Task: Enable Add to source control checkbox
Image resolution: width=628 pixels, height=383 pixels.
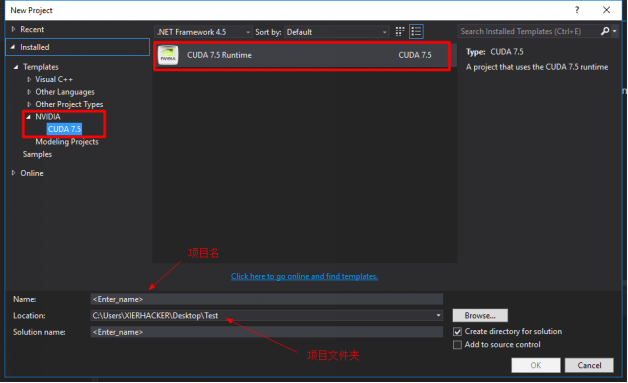Action: [457, 345]
